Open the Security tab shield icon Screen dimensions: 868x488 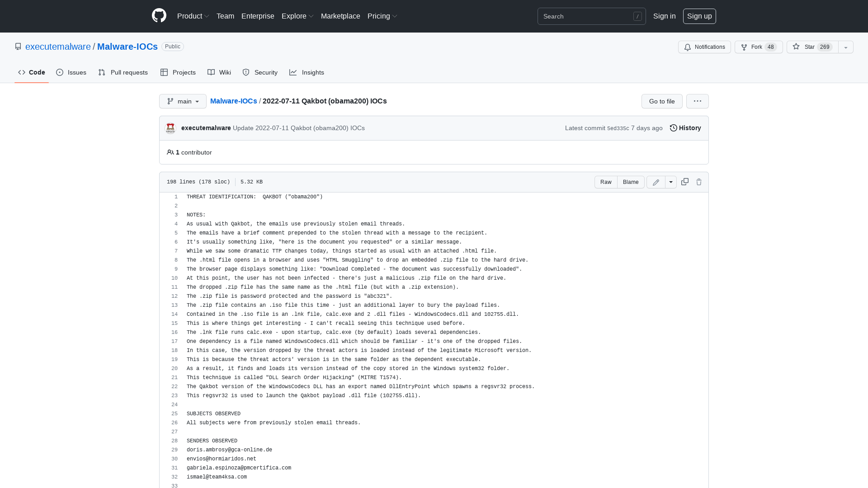[x=259, y=72]
